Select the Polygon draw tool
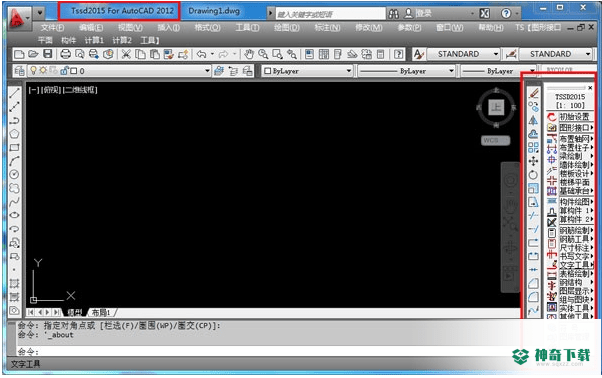602x378 pixels. (x=14, y=134)
